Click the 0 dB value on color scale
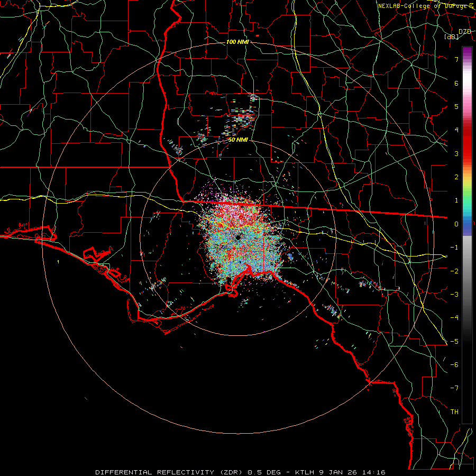 [456, 224]
